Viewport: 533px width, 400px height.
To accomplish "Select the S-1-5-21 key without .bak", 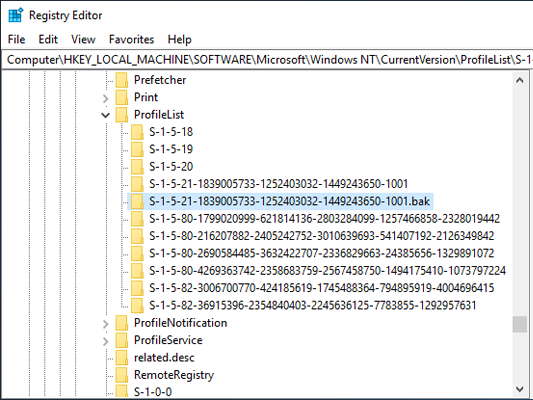I will click(x=278, y=184).
